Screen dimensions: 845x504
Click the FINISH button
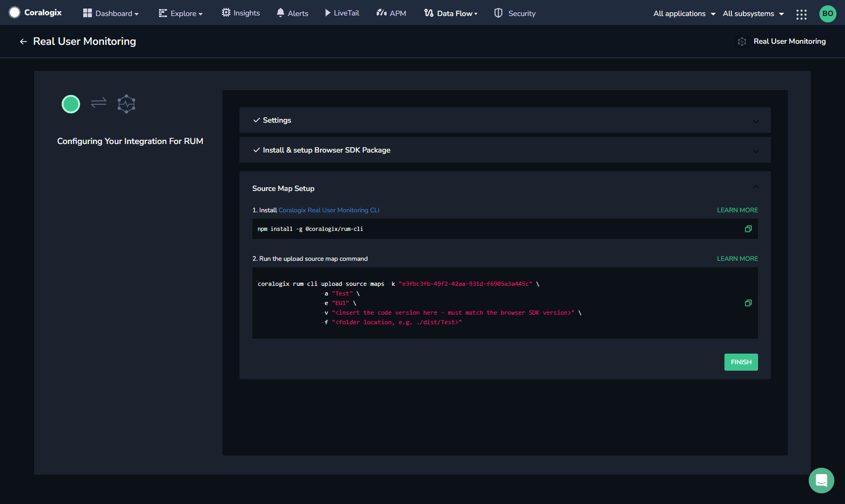pyautogui.click(x=741, y=362)
